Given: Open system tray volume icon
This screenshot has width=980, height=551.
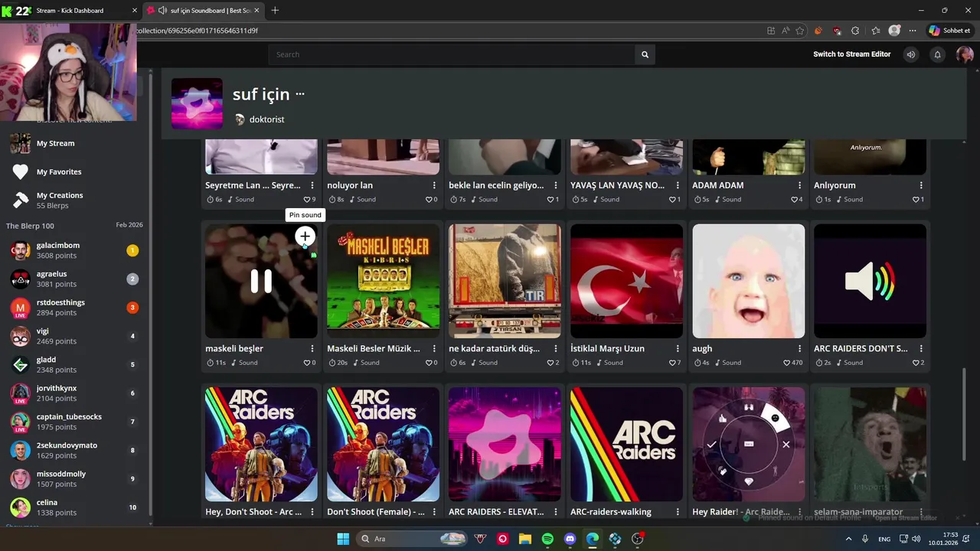Looking at the screenshot, I should click(916, 539).
